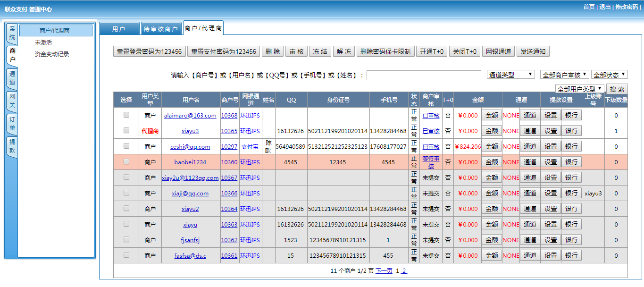The width and height of the screenshot is (644, 287).
Task: Expand the 全部商户审核 dropdown
Action: (564, 75)
